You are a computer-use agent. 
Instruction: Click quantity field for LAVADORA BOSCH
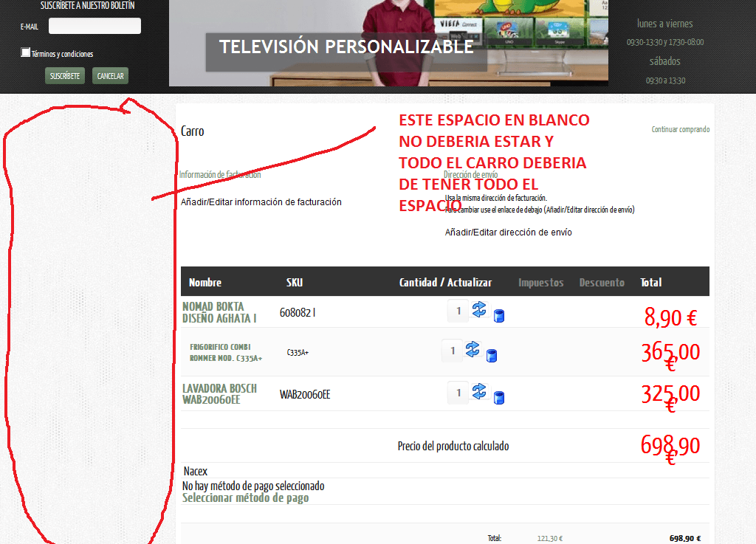click(458, 393)
